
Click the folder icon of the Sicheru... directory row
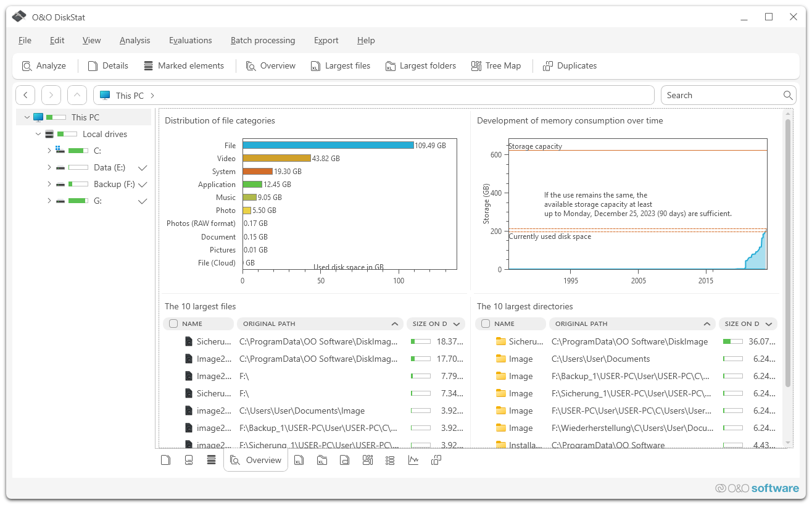pyautogui.click(x=501, y=341)
